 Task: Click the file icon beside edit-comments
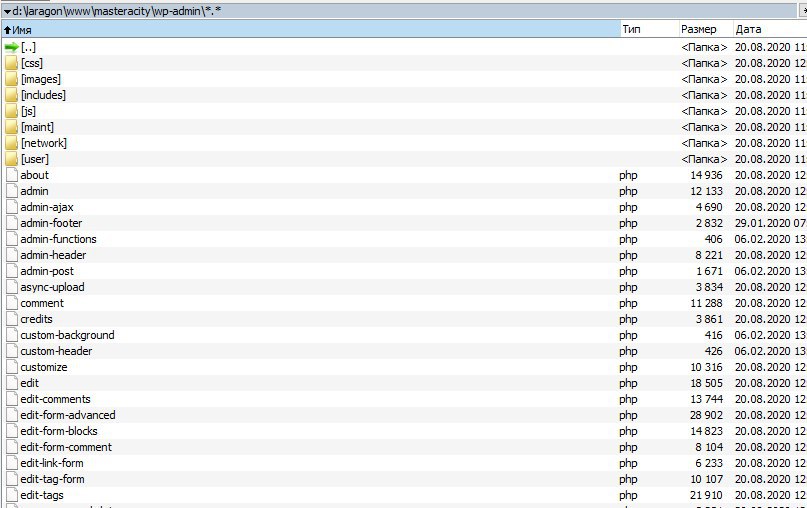[12, 399]
